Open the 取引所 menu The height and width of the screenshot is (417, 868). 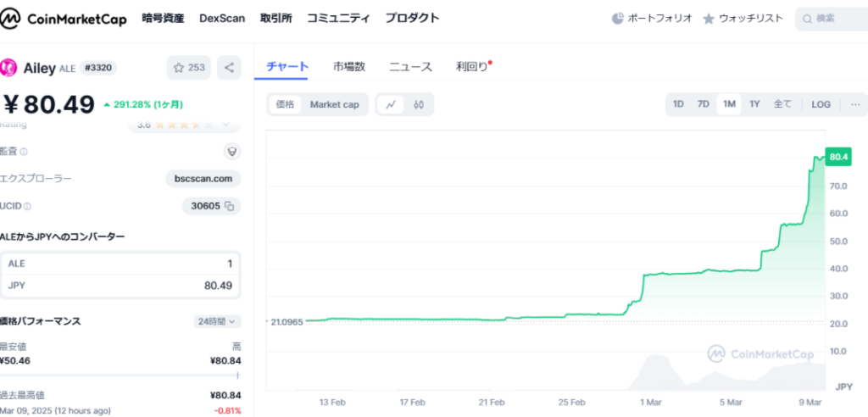click(275, 19)
